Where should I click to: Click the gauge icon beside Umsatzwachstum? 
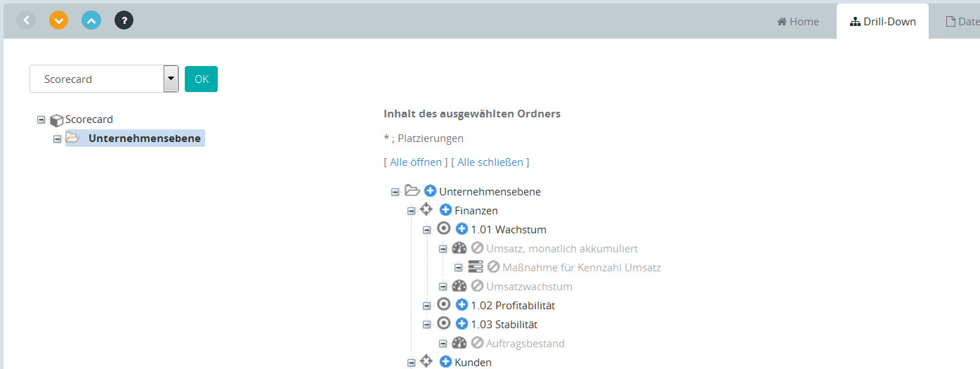(459, 286)
